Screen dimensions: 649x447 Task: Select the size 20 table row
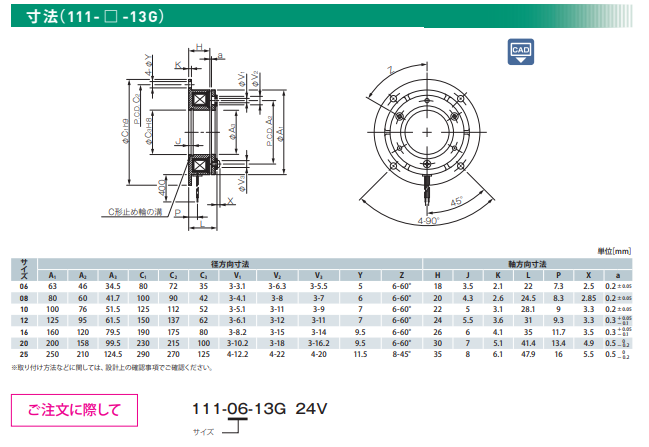(320, 342)
